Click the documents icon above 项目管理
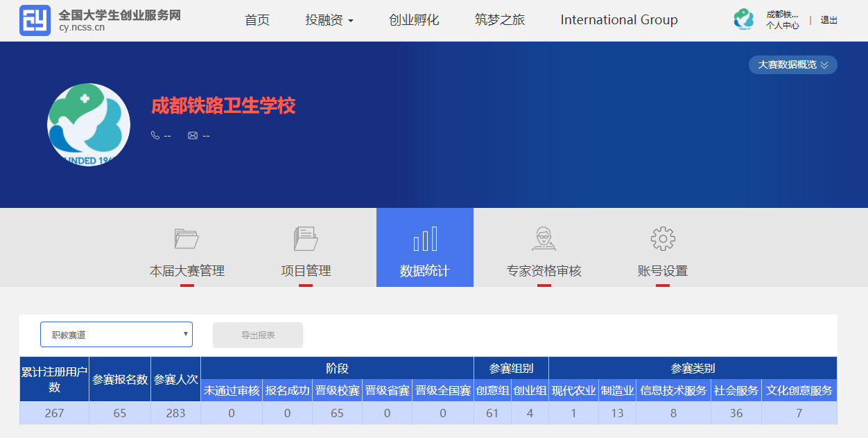The image size is (868, 438). click(x=306, y=239)
